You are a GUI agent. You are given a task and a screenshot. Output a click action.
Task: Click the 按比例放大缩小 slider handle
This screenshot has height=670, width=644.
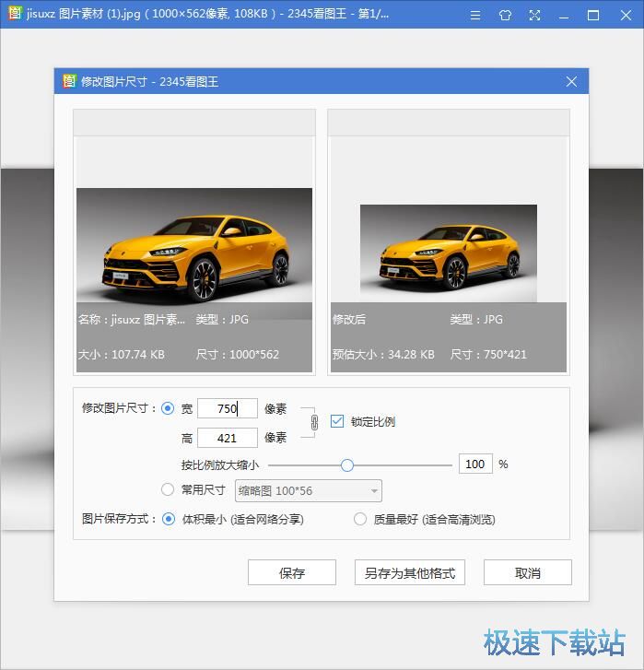coord(347,465)
